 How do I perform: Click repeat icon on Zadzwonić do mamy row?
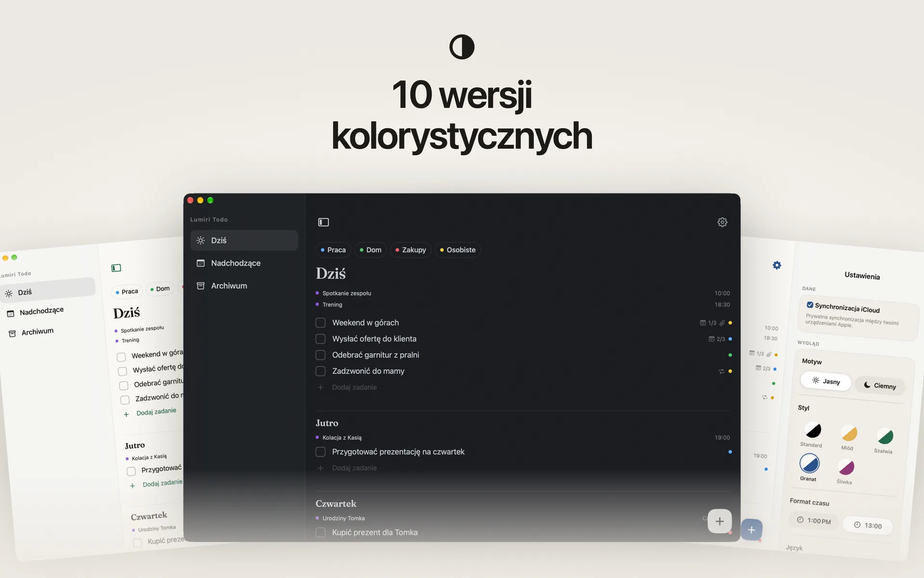721,371
